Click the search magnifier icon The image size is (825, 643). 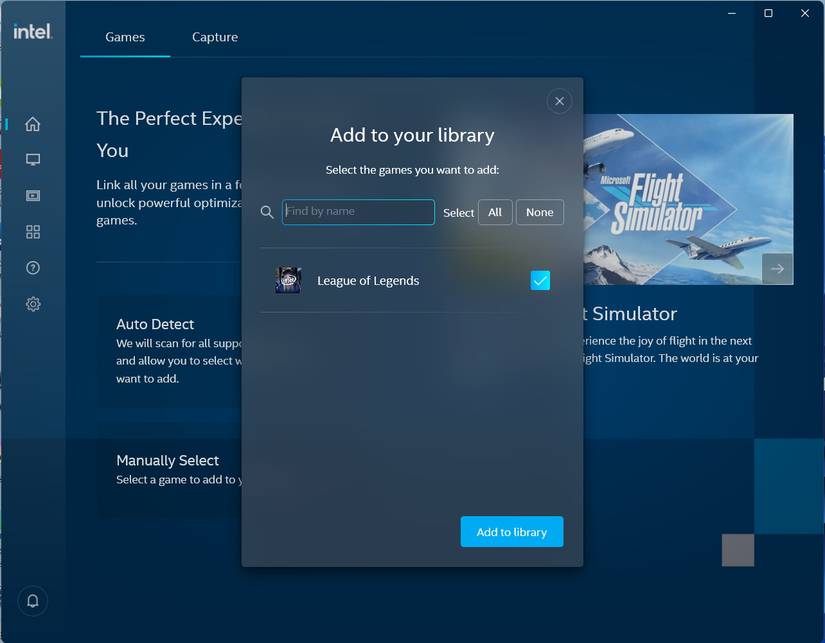pos(267,212)
